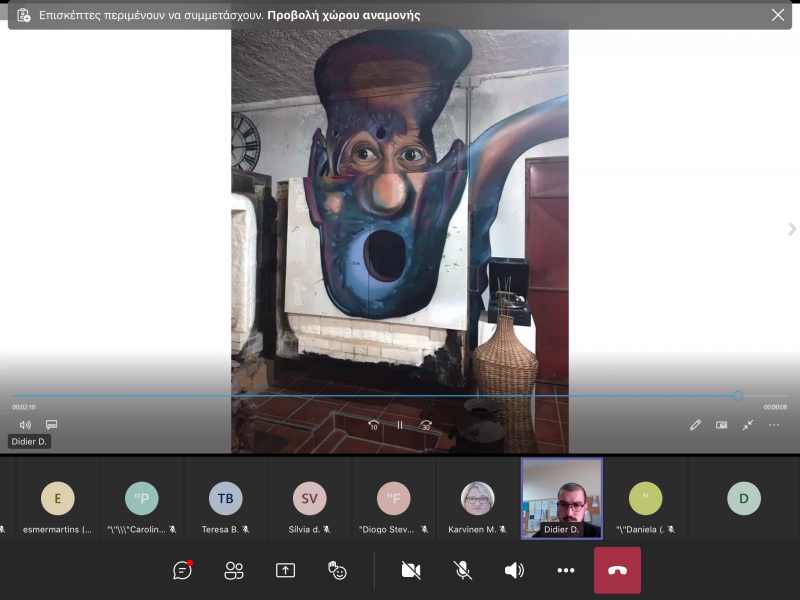Open video player more options
The image size is (800, 600).
tap(774, 425)
